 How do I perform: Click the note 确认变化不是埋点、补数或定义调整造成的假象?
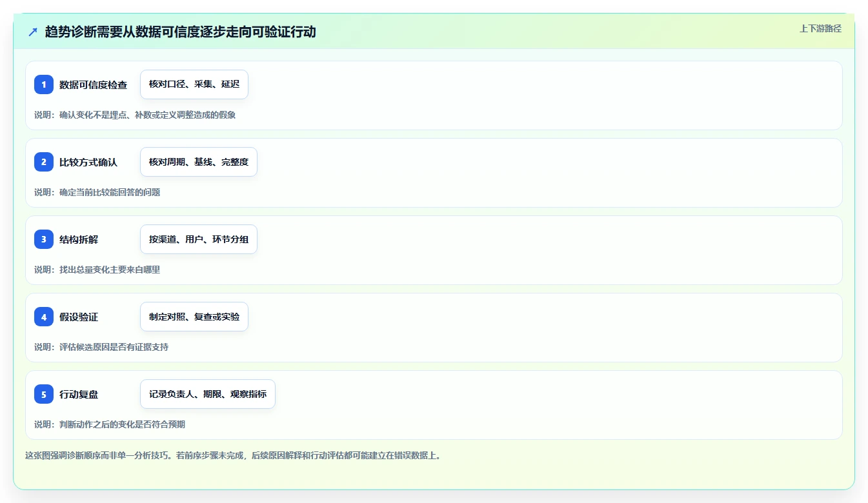[148, 115]
